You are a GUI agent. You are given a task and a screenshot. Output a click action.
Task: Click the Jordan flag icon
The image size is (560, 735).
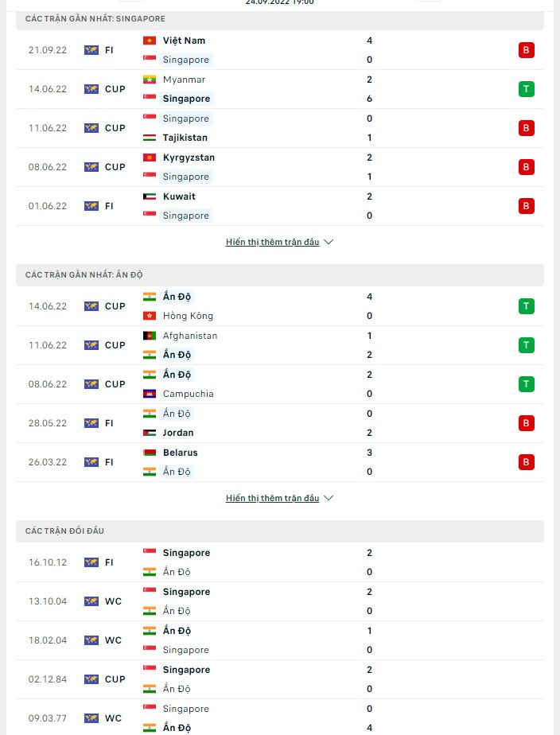point(150,433)
